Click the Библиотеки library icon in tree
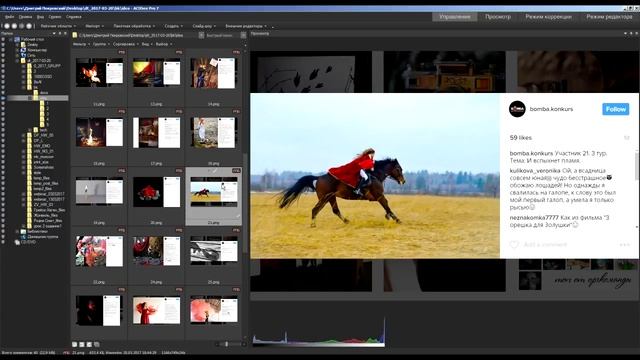This screenshot has width=640, height=360. tap(23, 231)
